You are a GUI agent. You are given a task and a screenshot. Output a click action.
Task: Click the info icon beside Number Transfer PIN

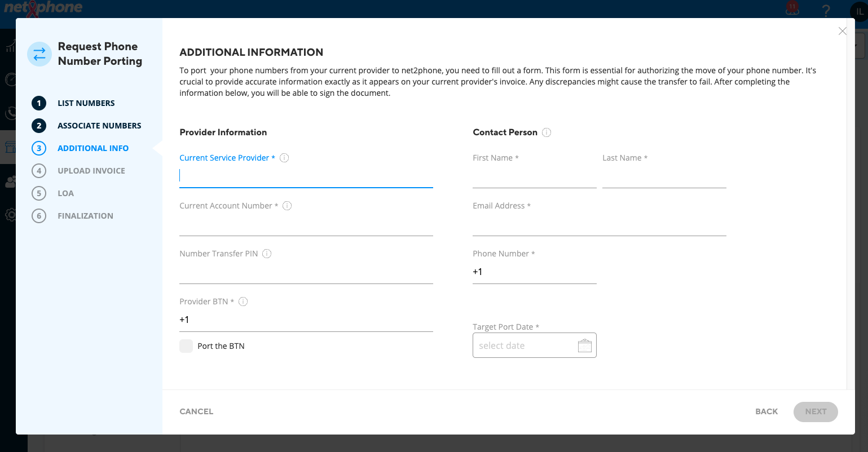point(267,254)
